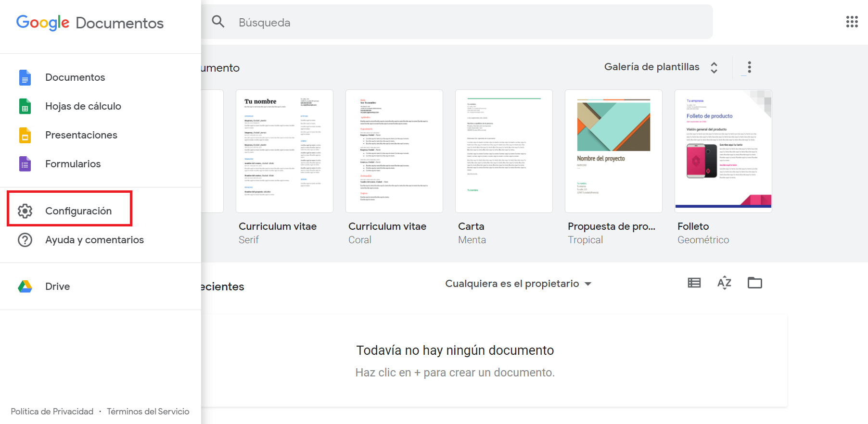The width and height of the screenshot is (868, 424).
Task: Select the Folleto Geométrico template thumbnail
Action: pyautogui.click(x=723, y=151)
